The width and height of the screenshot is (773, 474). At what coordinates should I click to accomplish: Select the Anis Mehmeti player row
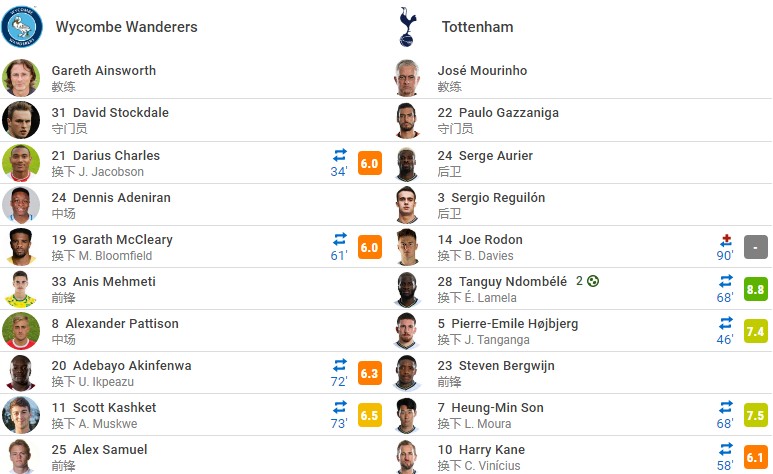pyautogui.click(x=193, y=289)
